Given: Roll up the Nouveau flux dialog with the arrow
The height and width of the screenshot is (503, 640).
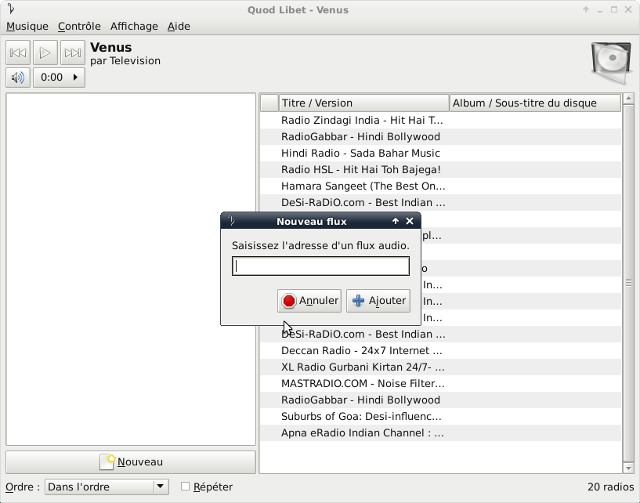Looking at the screenshot, I should [395, 221].
